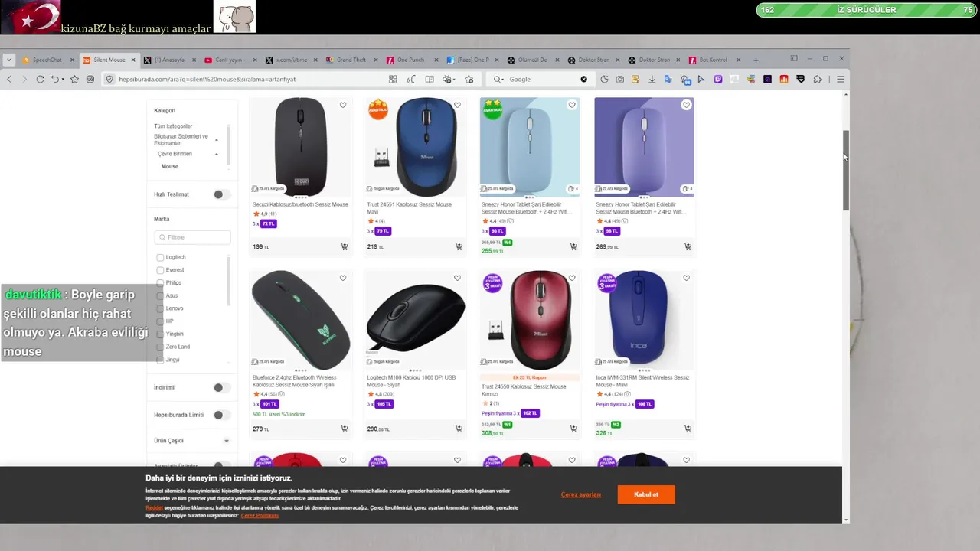This screenshot has height=551, width=980.
Task: Turn on the İndirimli filter switch
Action: point(221,387)
